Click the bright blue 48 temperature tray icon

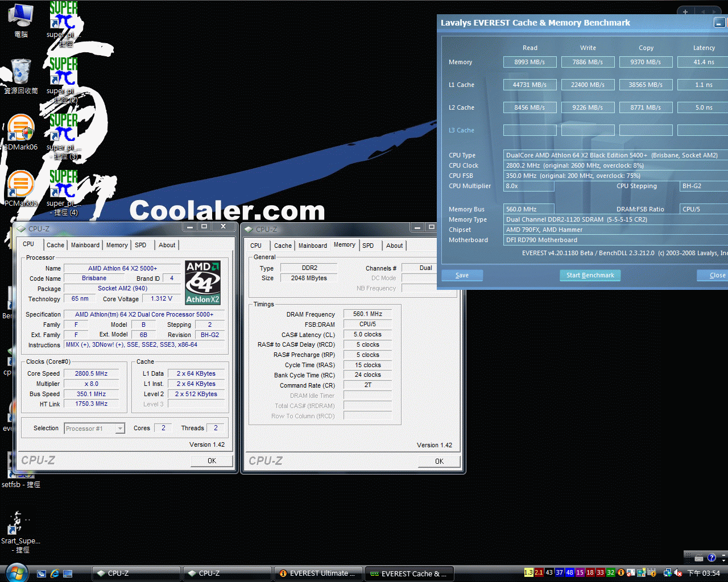569,572
